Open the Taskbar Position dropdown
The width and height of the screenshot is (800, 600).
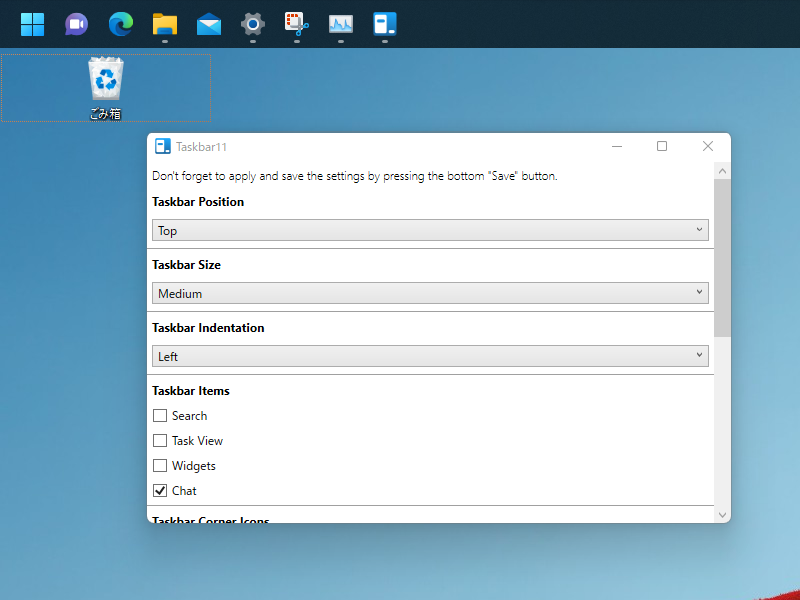pos(430,231)
